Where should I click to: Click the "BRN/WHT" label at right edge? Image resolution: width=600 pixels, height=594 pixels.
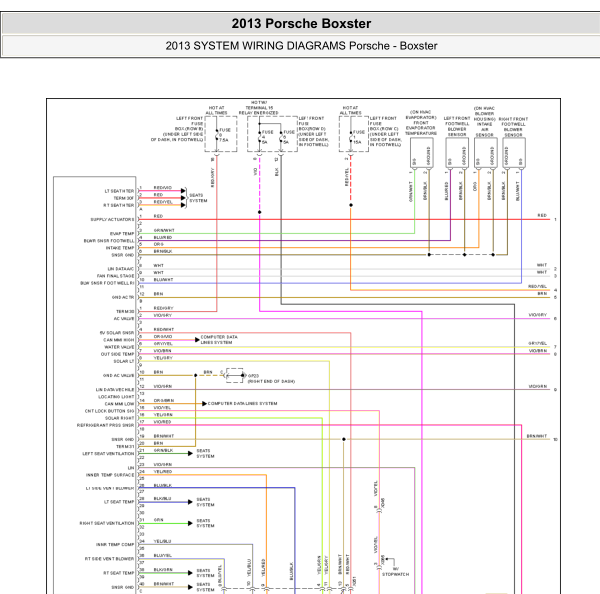(537, 436)
